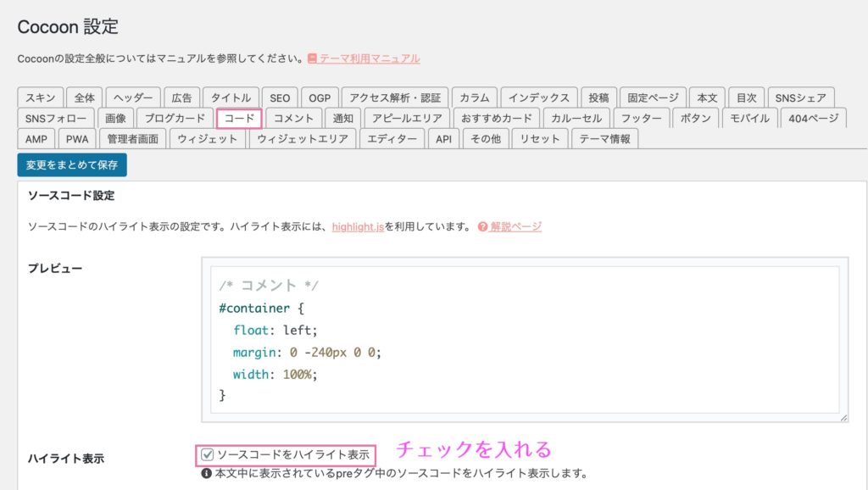Select the おすすめカード tab
The height and width of the screenshot is (490, 868).
[x=496, y=118]
